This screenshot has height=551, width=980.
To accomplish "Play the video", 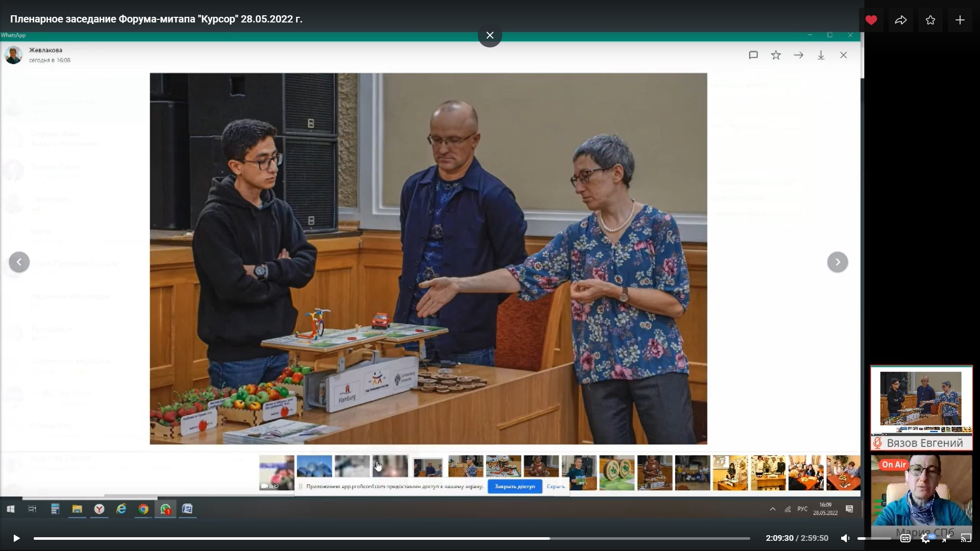I will click(x=16, y=538).
